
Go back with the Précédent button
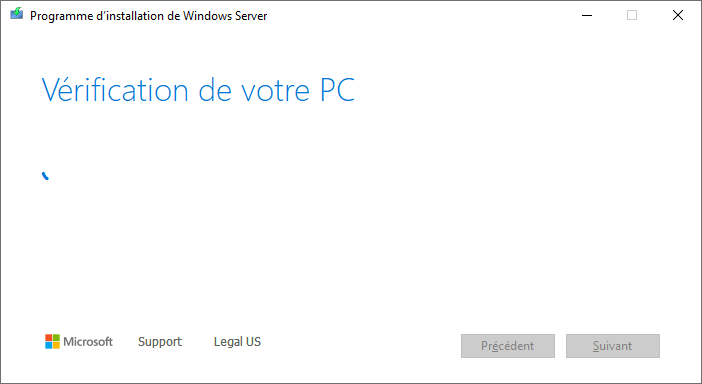508,346
